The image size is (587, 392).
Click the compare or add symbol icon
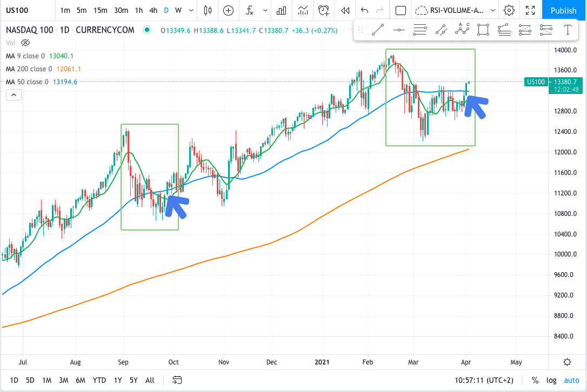click(x=229, y=10)
